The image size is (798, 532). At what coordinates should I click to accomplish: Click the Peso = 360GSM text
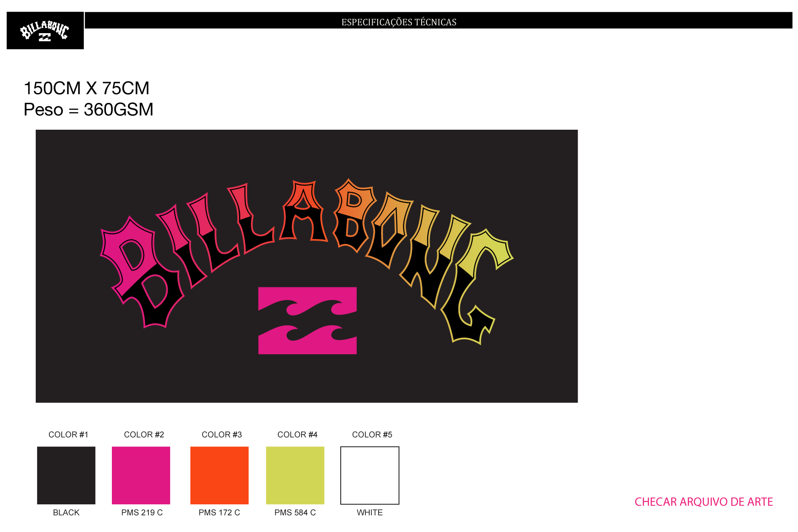point(88,110)
